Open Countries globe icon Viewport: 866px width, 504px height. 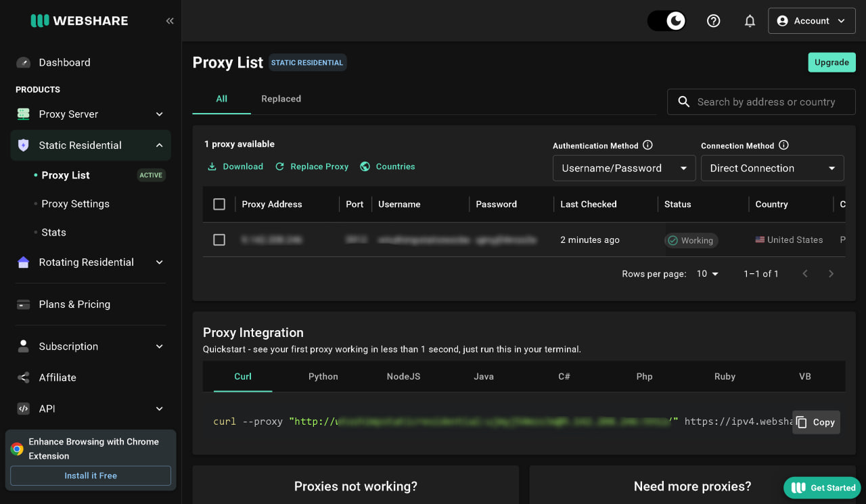pyautogui.click(x=365, y=166)
